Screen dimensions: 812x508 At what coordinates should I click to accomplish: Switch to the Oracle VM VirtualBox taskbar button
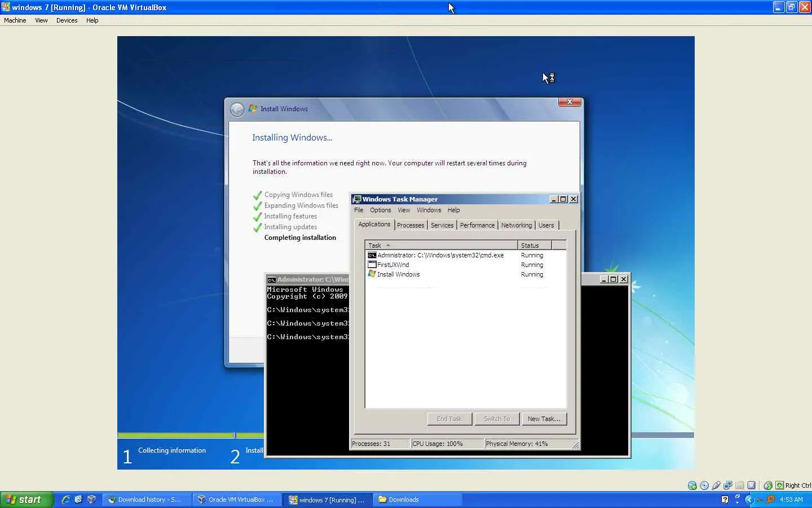coord(236,500)
